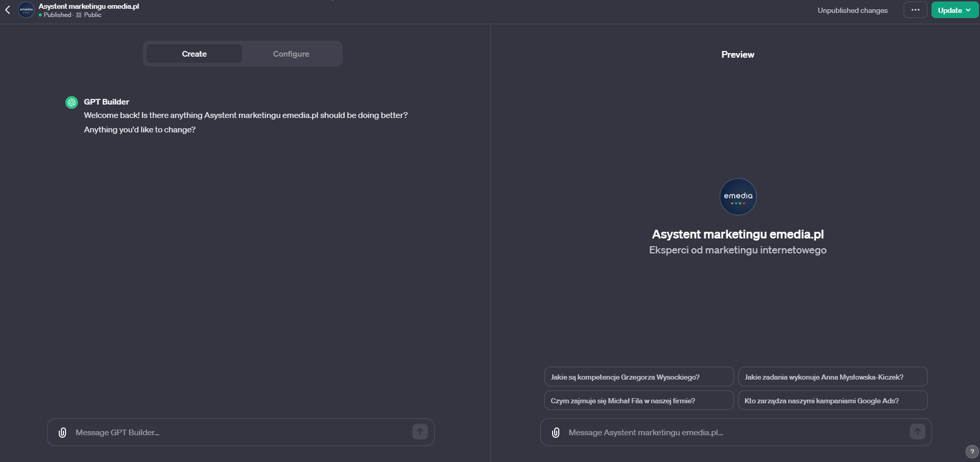980x462 pixels.
Task: Focus the Preview assistant message input
Action: coord(732,433)
